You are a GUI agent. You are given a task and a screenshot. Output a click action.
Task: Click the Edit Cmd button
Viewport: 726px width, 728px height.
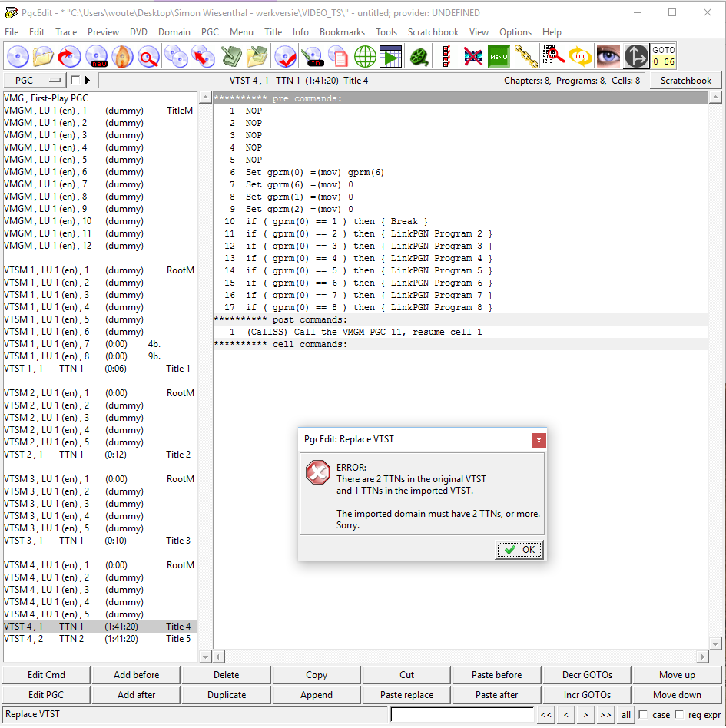point(46,674)
